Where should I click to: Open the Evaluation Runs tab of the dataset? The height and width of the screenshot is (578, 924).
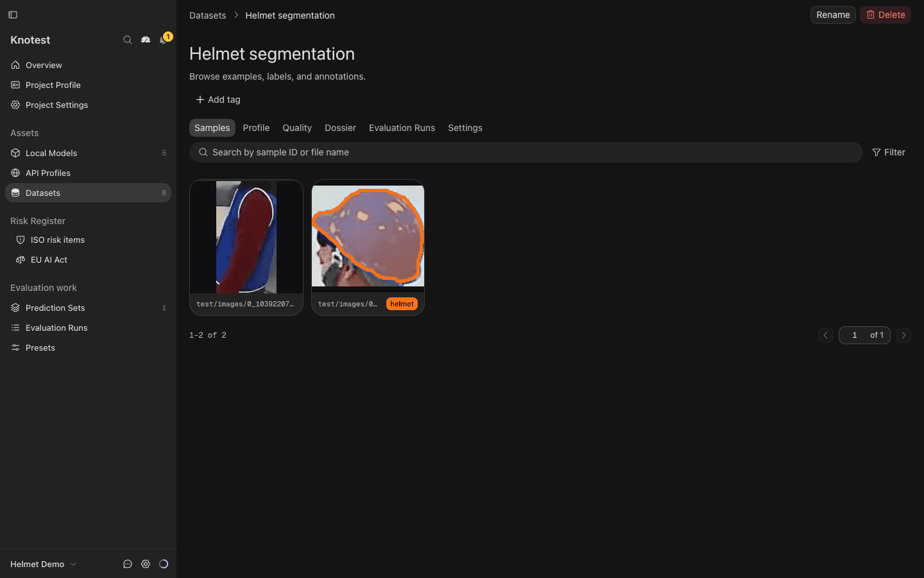(x=402, y=128)
